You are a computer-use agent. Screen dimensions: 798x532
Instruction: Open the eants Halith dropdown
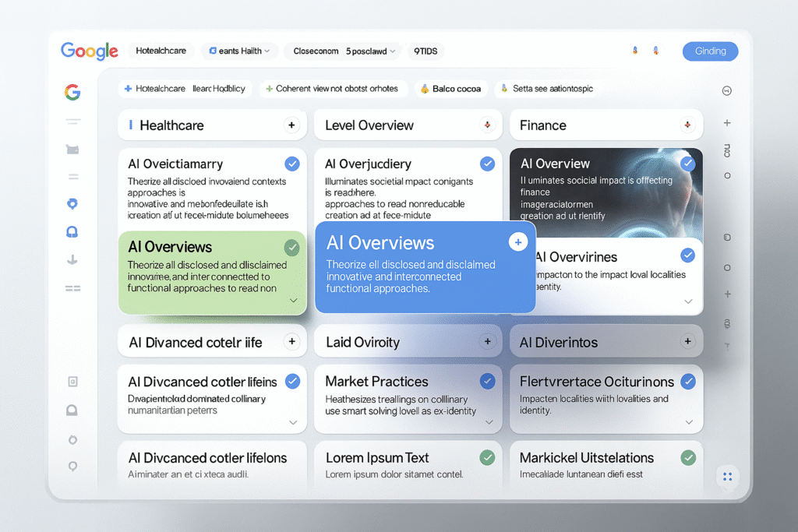click(239, 51)
